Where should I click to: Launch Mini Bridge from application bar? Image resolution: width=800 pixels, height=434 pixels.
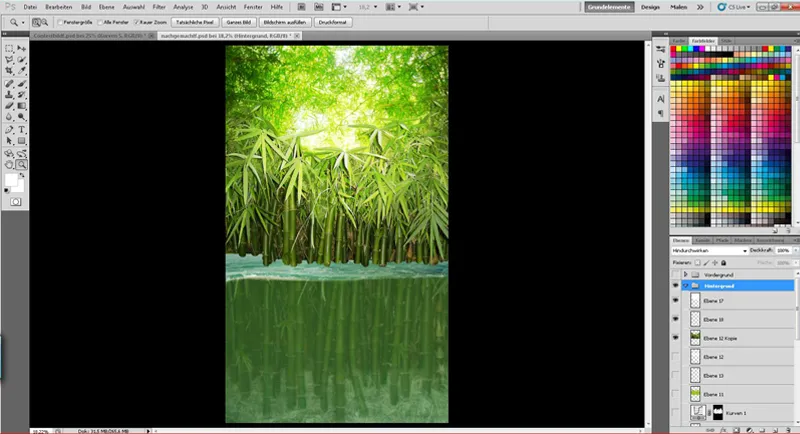coord(318,7)
